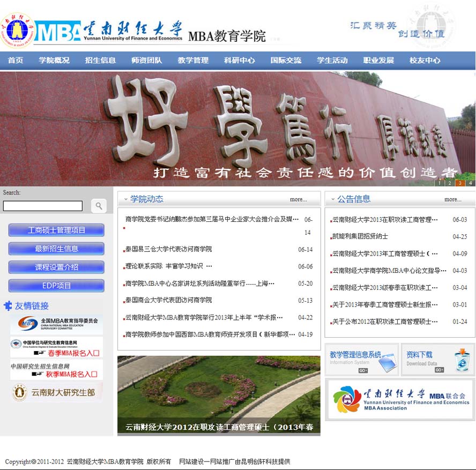
Task: Click the 资料下载 title text
Action: pos(420,354)
